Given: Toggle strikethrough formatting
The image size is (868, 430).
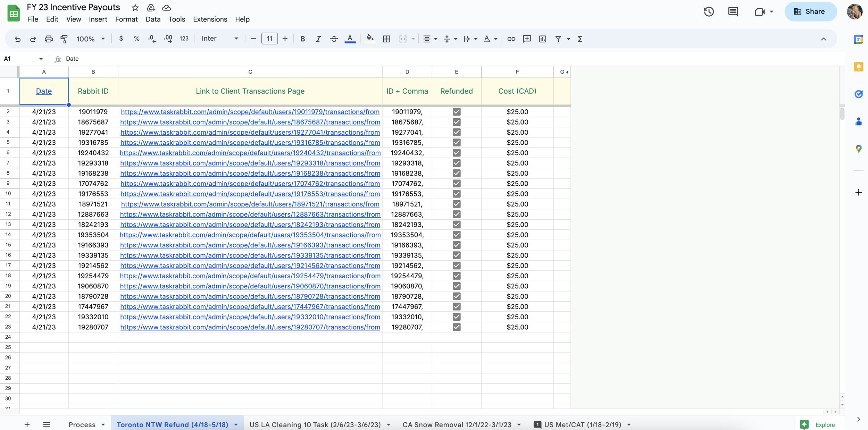Looking at the screenshot, I should point(334,39).
